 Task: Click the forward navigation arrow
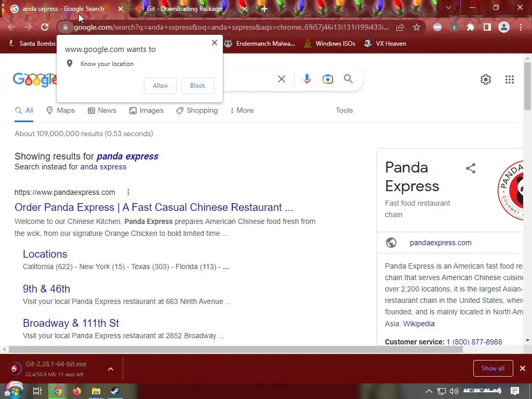point(28,27)
